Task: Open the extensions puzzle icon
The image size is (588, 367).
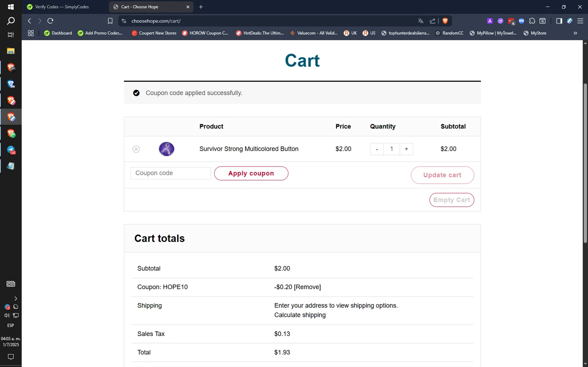Action: click(532, 21)
